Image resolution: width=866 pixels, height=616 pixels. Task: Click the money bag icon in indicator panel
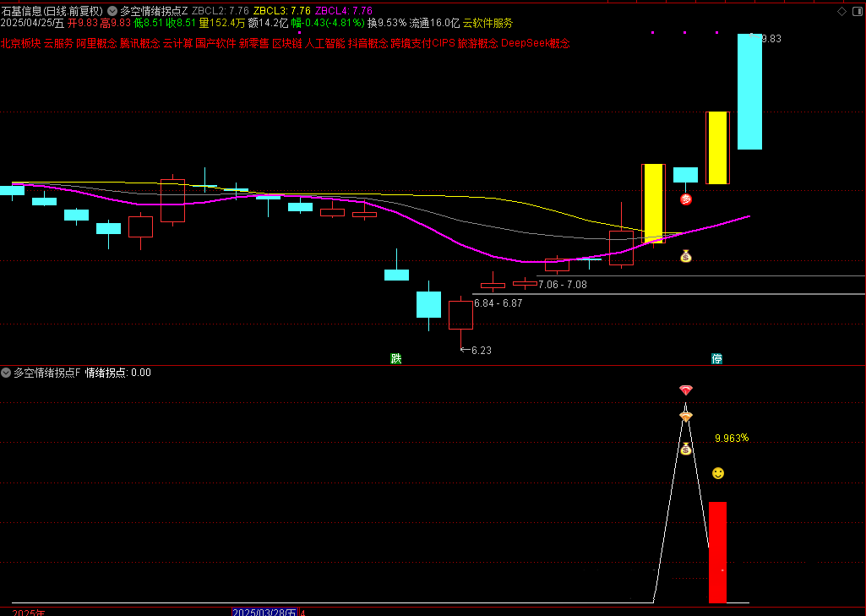(685, 449)
